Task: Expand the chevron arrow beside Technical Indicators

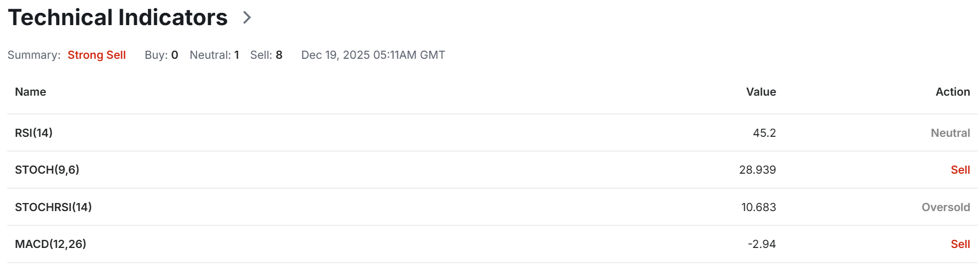Action: click(x=247, y=18)
